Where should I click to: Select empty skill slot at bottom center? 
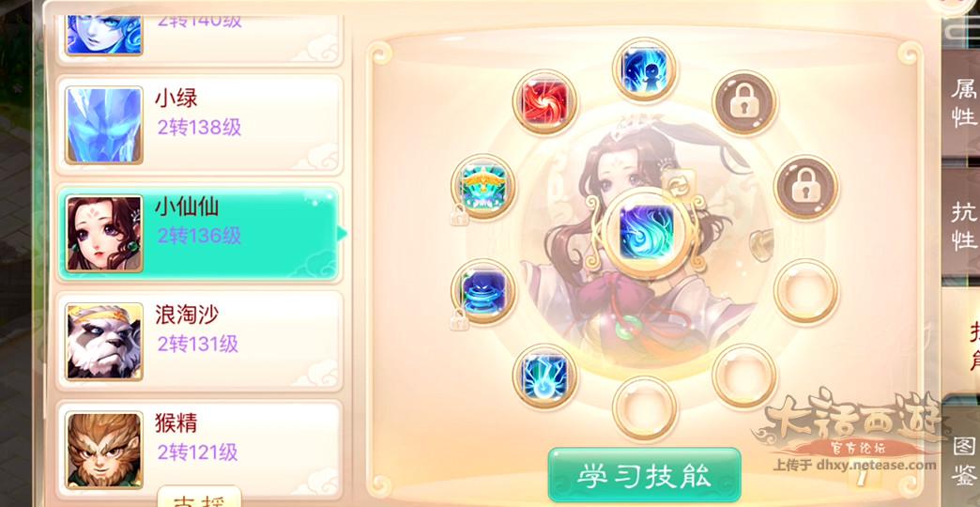(x=644, y=407)
